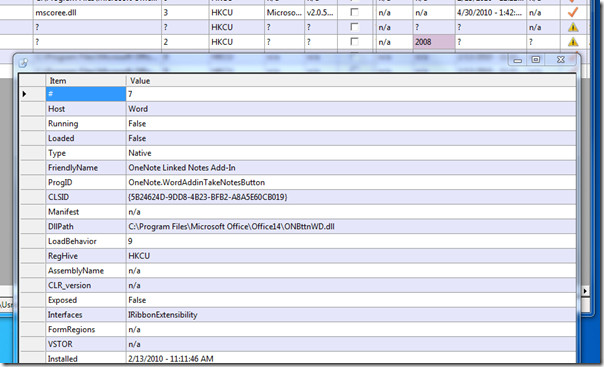Screen dimensions: 604x367
Task: Click the detail window's title bar icon
Action: pyautogui.click(x=23, y=63)
